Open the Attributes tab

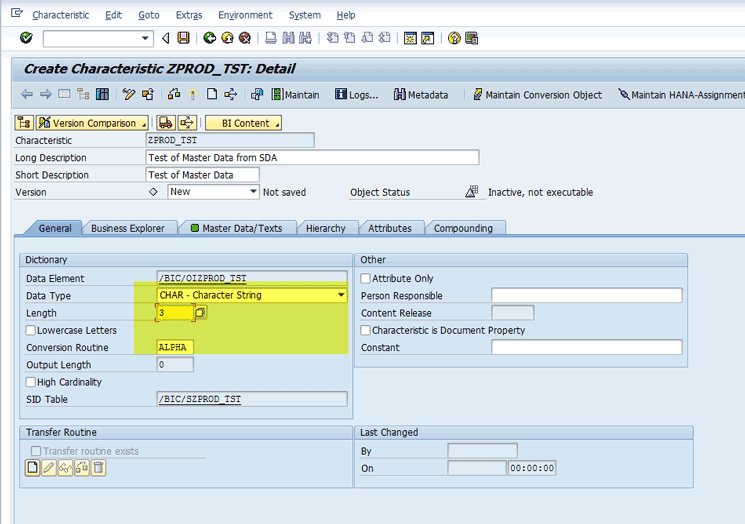(388, 228)
